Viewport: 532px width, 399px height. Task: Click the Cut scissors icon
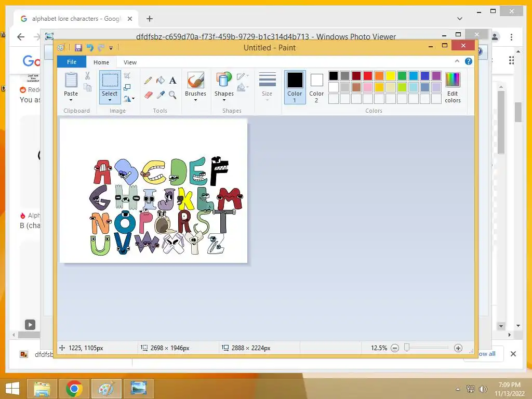point(87,76)
